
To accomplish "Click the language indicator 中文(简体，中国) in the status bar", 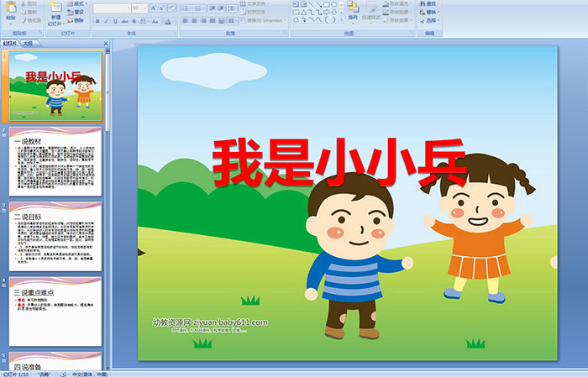I will pyautogui.click(x=90, y=374).
